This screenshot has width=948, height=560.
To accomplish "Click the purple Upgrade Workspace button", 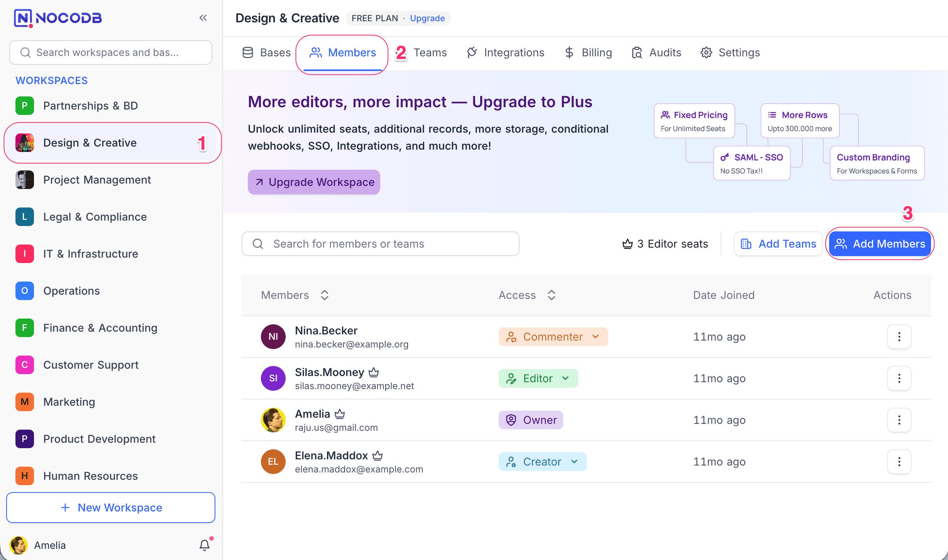I will tap(314, 182).
